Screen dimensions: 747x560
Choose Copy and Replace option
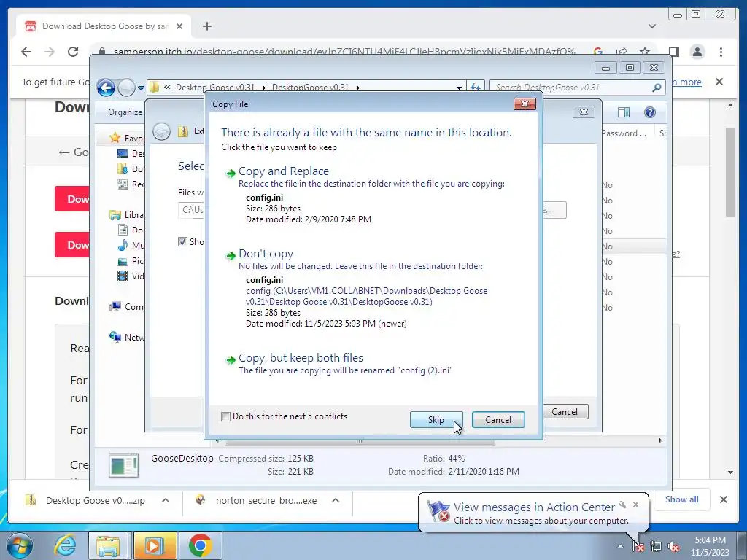pyautogui.click(x=284, y=171)
